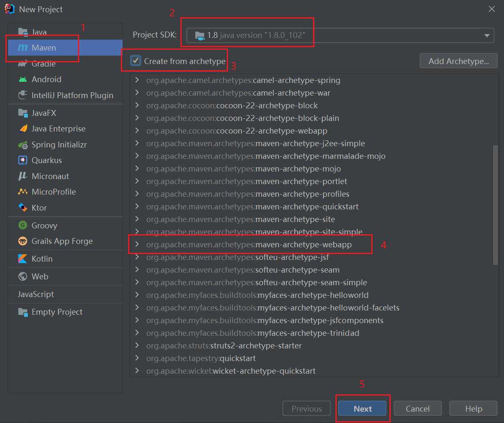The height and width of the screenshot is (423, 504).
Task: Choose the Kotlin project type label
Action: click(42, 259)
